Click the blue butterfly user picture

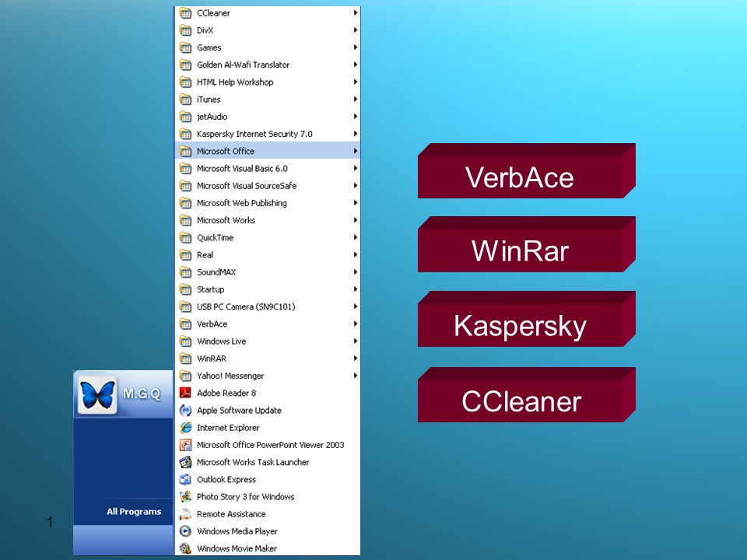[x=97, y=395]
